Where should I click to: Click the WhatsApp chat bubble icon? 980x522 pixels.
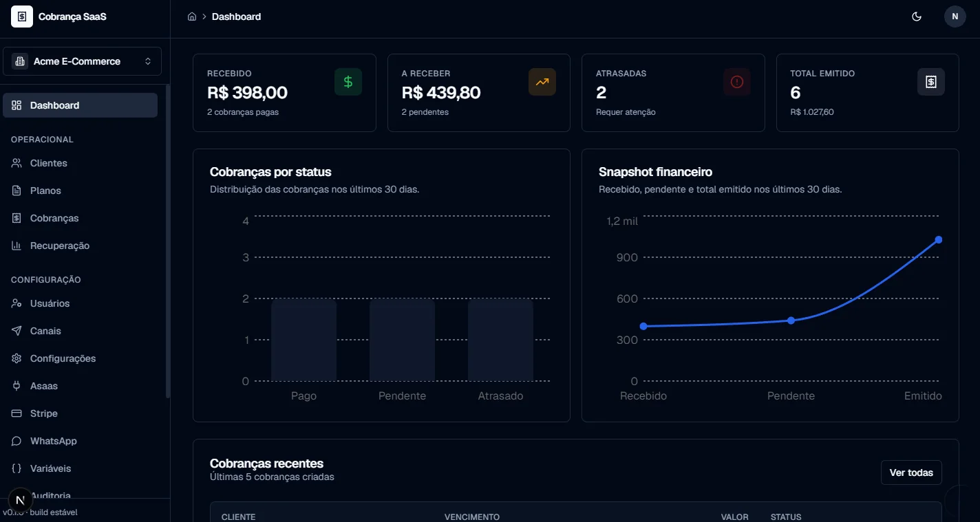[17, 441]
